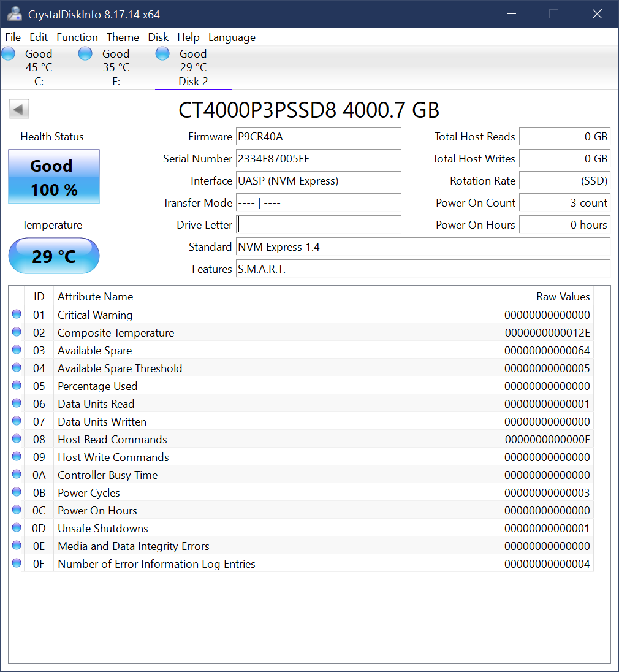Click the ID column header
The height and width of the screenshot is (672, 619).
coord(39,297)
